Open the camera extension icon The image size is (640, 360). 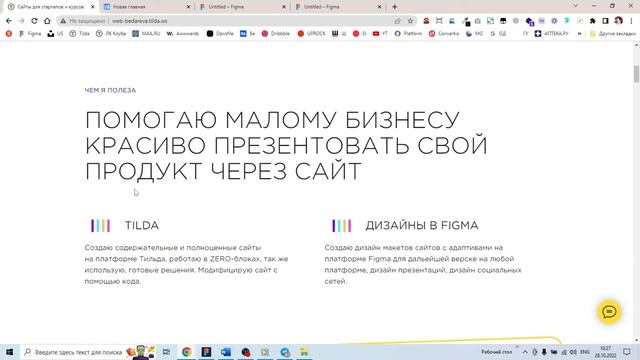tap(478, 21)
